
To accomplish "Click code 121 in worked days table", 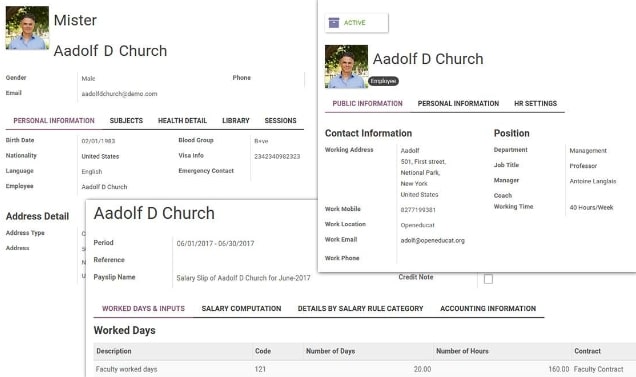I will [260, 369].
